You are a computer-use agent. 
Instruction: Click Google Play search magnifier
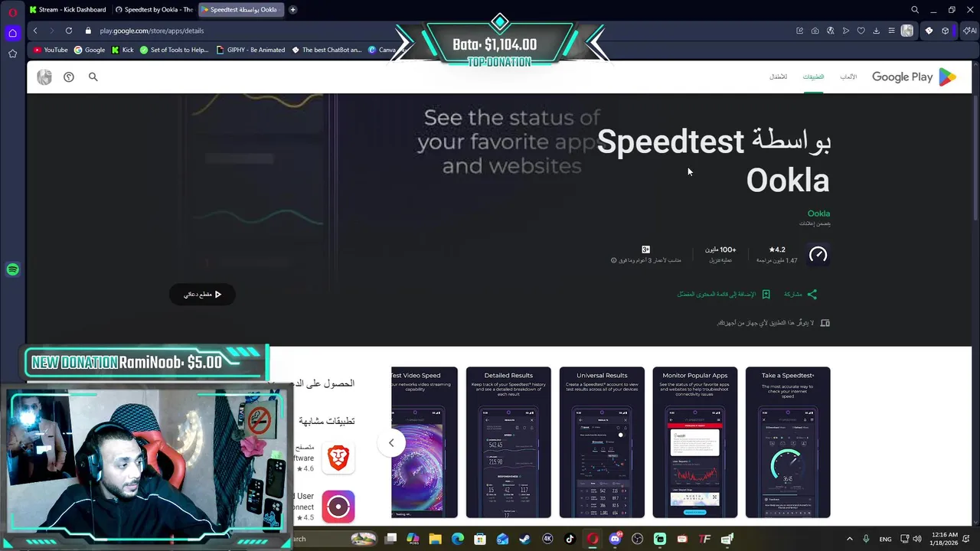pos(93,77)
